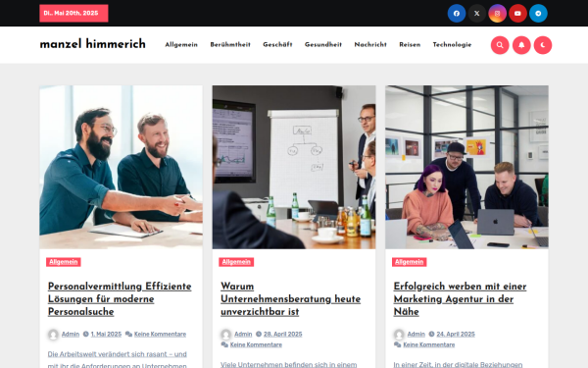Open Erfolgreich werben mit Marketing Agentur article

tap(461, 299)
